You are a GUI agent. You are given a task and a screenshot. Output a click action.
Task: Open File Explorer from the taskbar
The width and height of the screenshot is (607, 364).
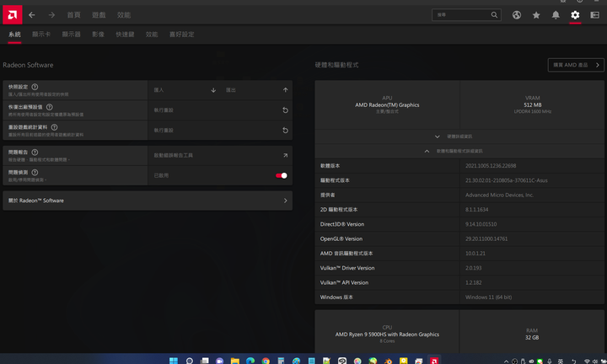pos(235,361)
